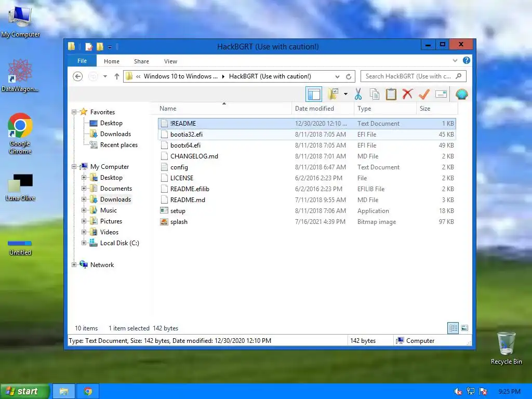Select Recent places in Favorites
532x399 pixels.
119,145
